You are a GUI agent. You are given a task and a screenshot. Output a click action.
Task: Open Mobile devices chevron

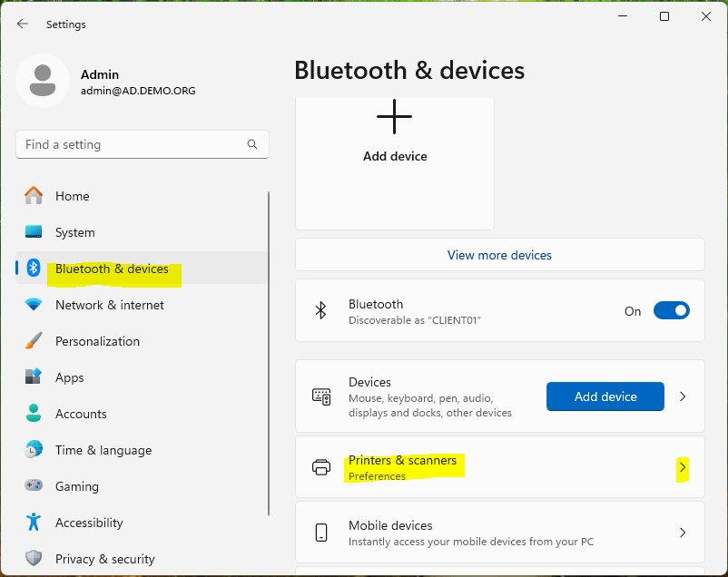click(x=683, y=533)
